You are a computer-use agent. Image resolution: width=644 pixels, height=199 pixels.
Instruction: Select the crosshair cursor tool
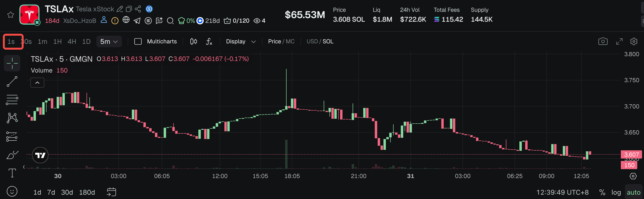[12, 63]
